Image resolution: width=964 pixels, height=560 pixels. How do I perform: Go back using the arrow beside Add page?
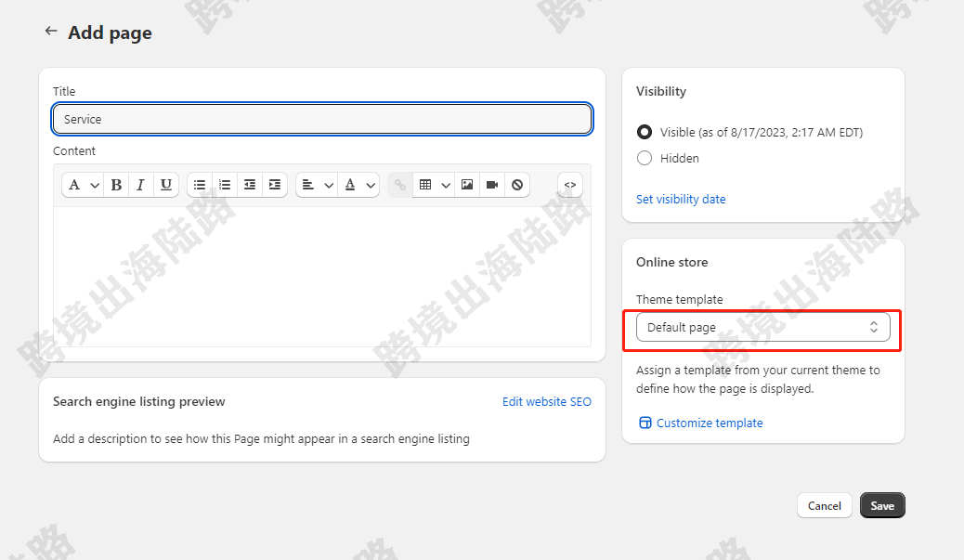[x=51, y=31]
